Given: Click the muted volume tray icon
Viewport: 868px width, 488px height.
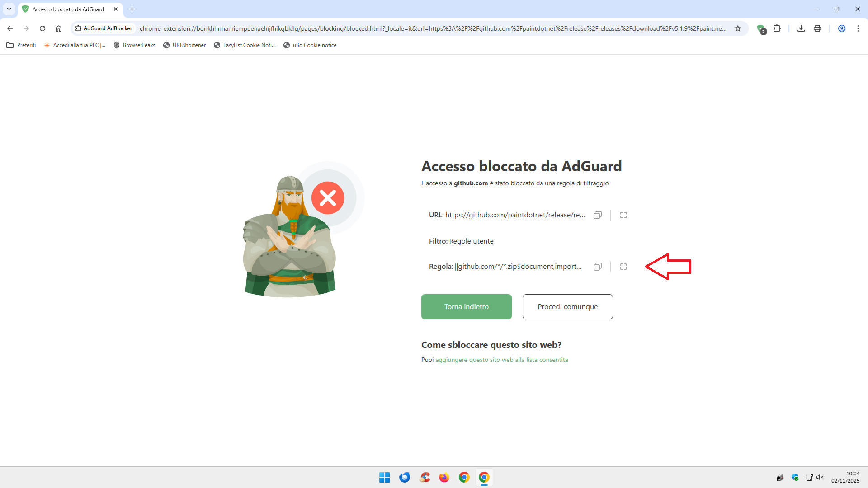Looking at the screenshot, I should pyautogui.click(x=820, y=477).
